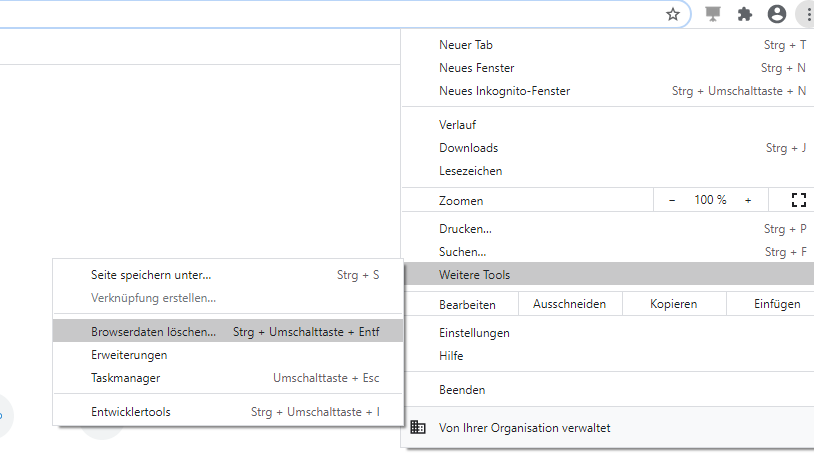The image size is (814, 453).
Task: Click the Einfügen button
Action: (x=777, y=304)
